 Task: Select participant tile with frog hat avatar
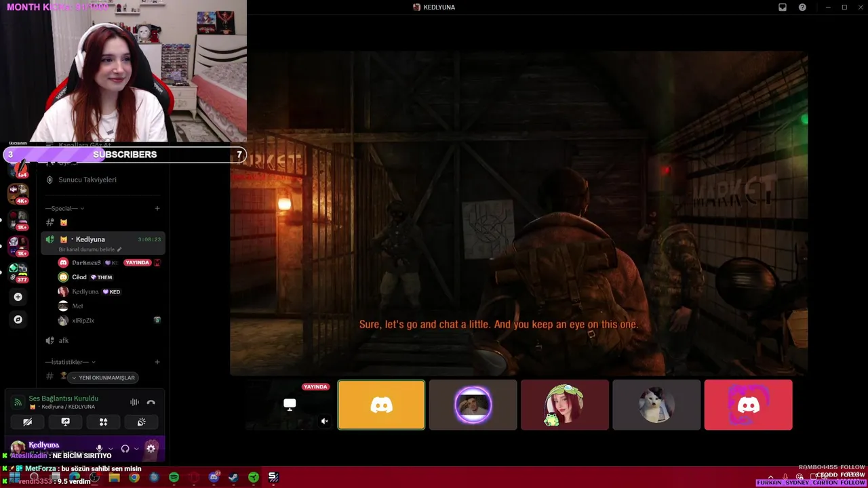[564, 405]
